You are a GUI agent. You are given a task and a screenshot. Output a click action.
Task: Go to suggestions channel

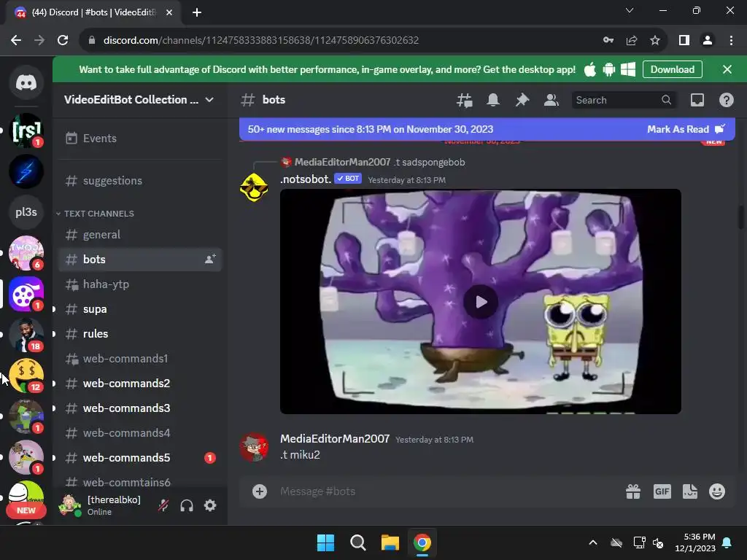(140, 181)
